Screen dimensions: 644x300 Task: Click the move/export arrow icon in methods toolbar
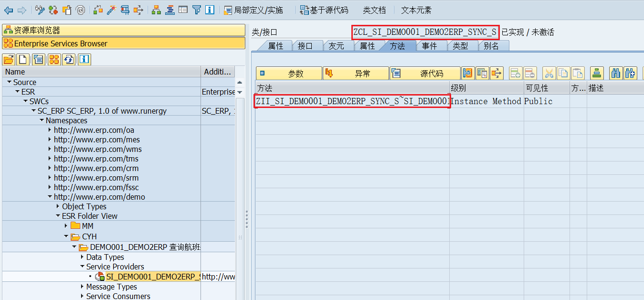click(x=497, y=73)
